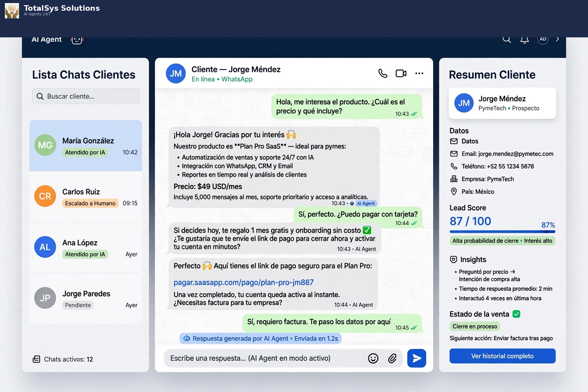
Task: Click the Buscar cliente search field
Action: tap(86, 96)
